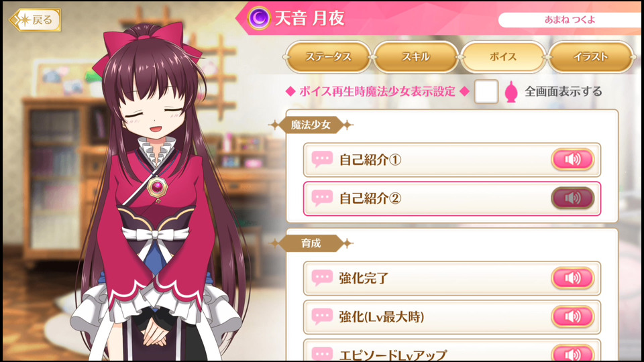Screen dimensions: 644x362
Task: Click speech bubble icon beside 自己紹介①
Action: pos(322,160)
